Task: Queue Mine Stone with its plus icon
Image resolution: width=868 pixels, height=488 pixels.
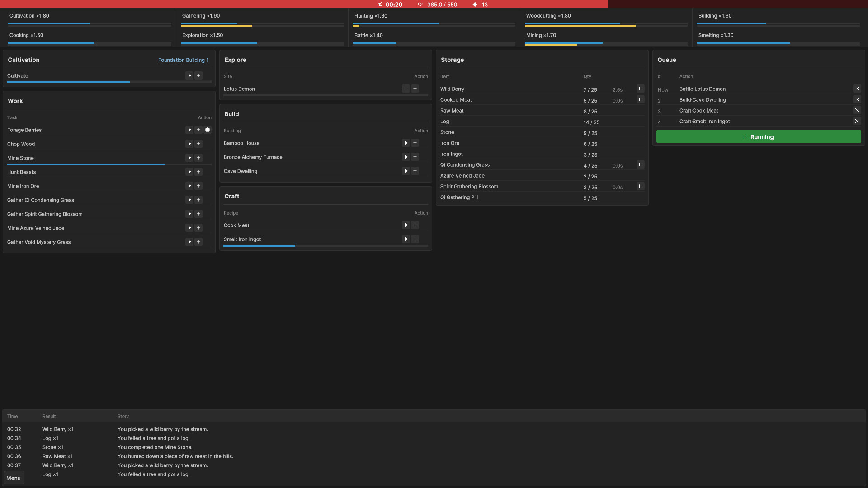Action: [198, 158]
